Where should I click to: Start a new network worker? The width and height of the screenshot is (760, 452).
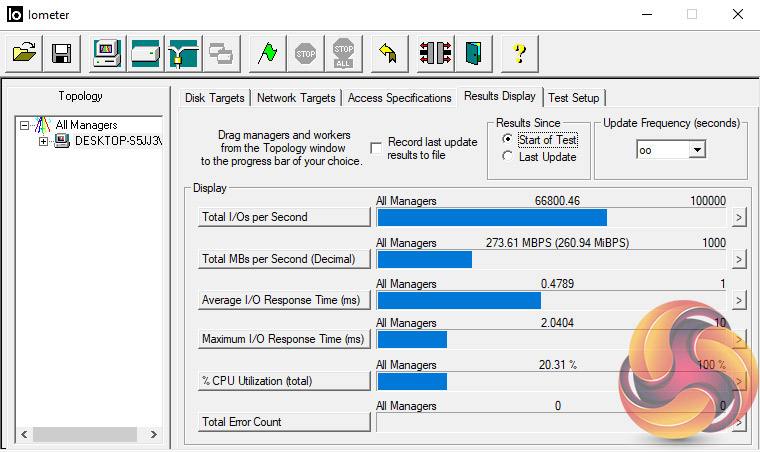[x=183, y=53]
